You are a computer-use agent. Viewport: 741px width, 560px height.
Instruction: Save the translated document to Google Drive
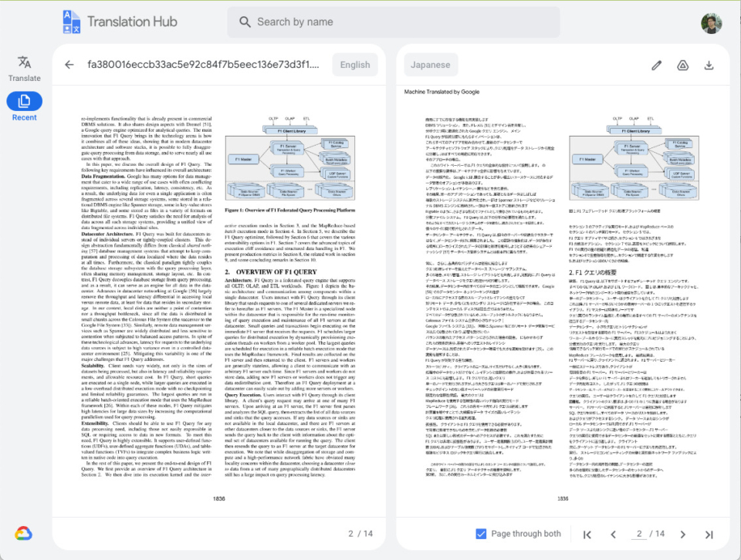(682, 65)
